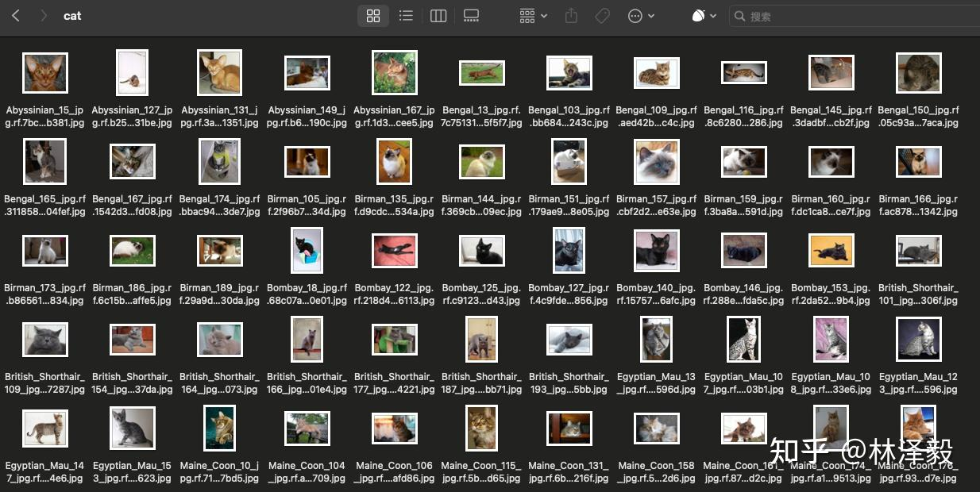The image size is (980, 492).
Task: Click the Share icon in toolbar
Action: [x=571, y=16]
